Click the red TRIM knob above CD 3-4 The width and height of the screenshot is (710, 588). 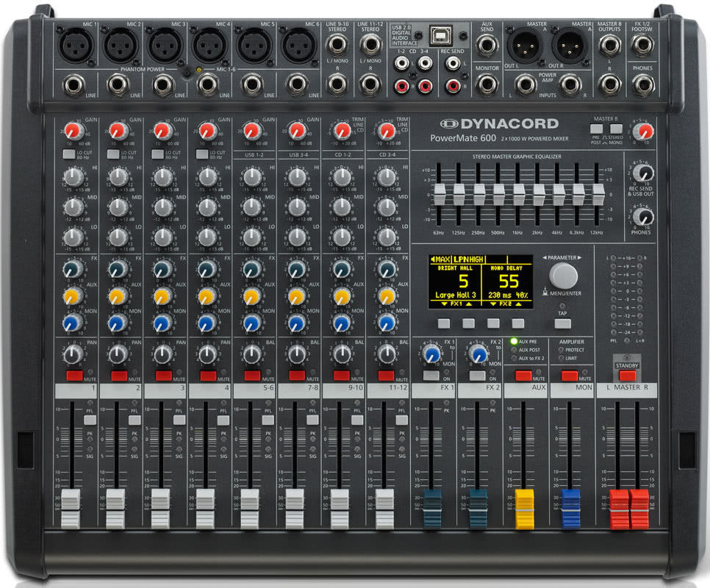(387, 131)
